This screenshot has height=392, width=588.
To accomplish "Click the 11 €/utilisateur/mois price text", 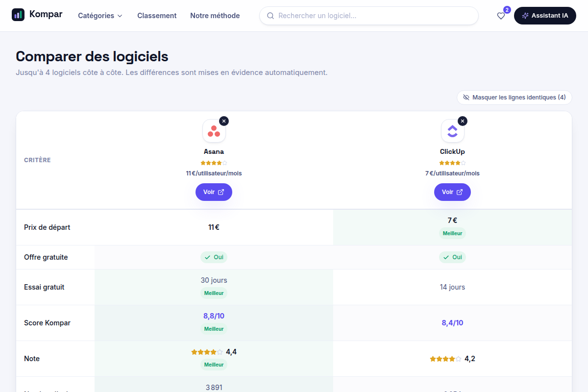I will pos(214,173).
